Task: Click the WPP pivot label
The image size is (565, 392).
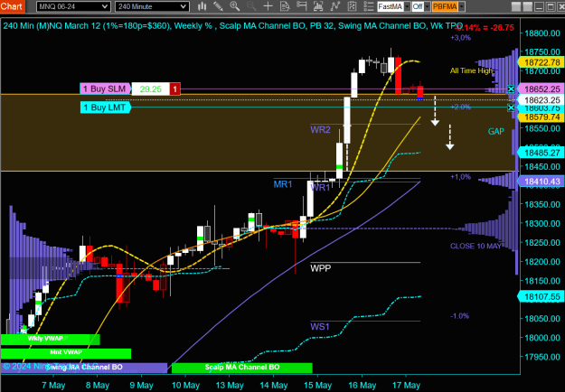Action: [x=321, y=268]
